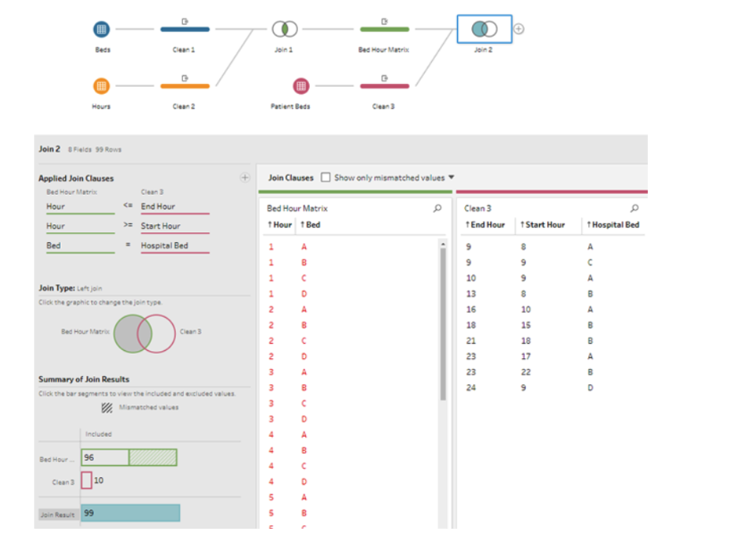Click the Join 2 step icon
756x535 pixels.
click(484, 29)
